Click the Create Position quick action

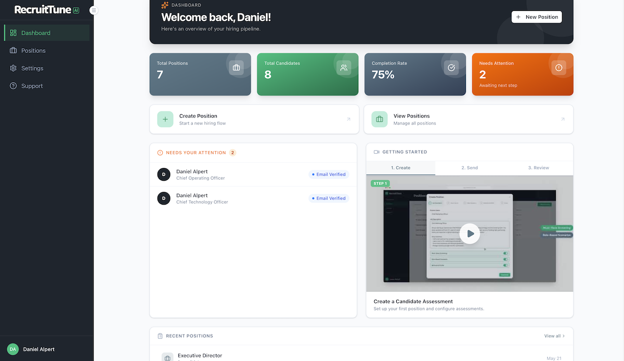tap(254, 119)
